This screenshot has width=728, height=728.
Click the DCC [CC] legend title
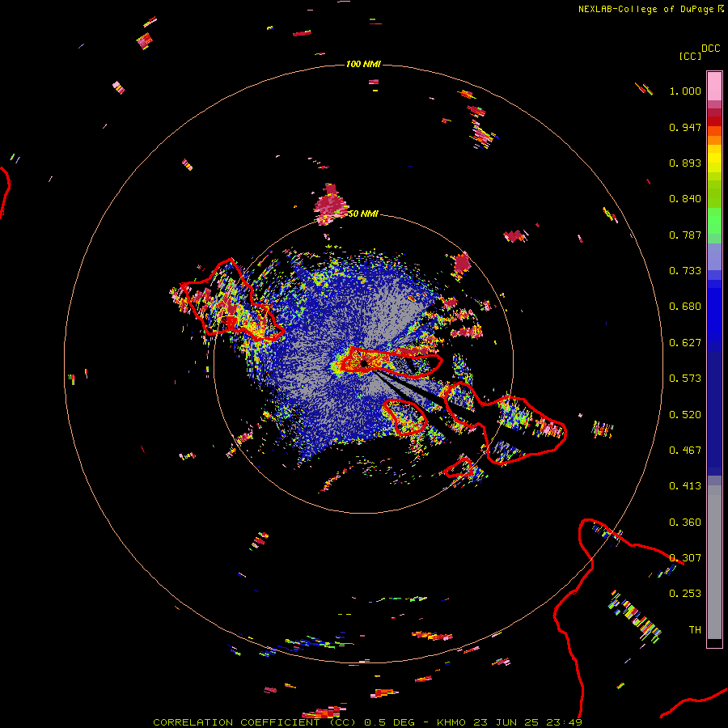[x=699, y=52]
